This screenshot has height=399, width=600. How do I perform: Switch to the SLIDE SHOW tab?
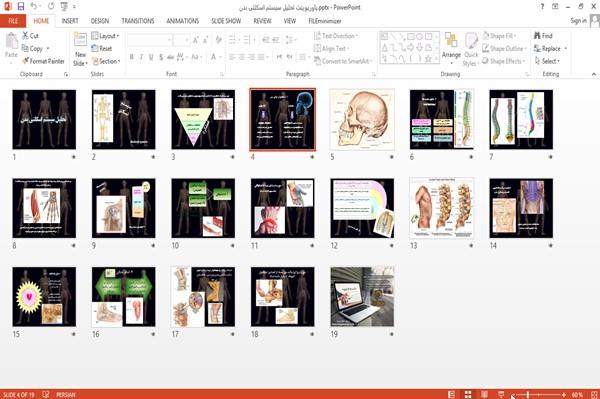(226, 21)
